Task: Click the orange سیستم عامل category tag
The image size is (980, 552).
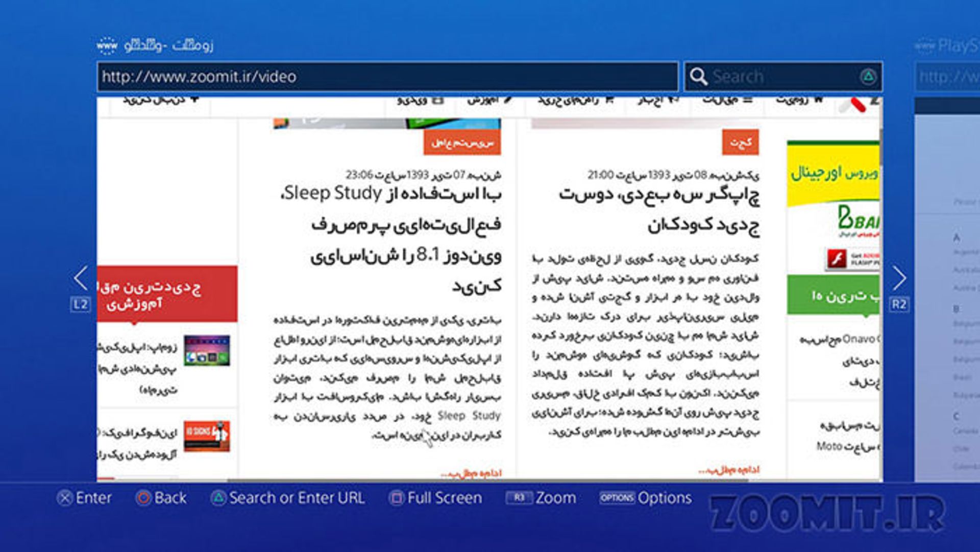Action: pos(462,142)
